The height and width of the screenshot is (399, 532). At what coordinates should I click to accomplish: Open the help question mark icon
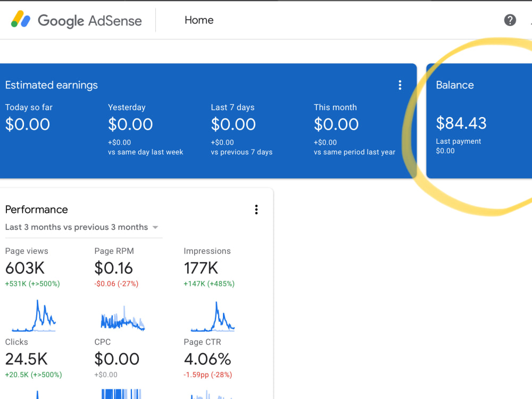[x=510, y=20]
